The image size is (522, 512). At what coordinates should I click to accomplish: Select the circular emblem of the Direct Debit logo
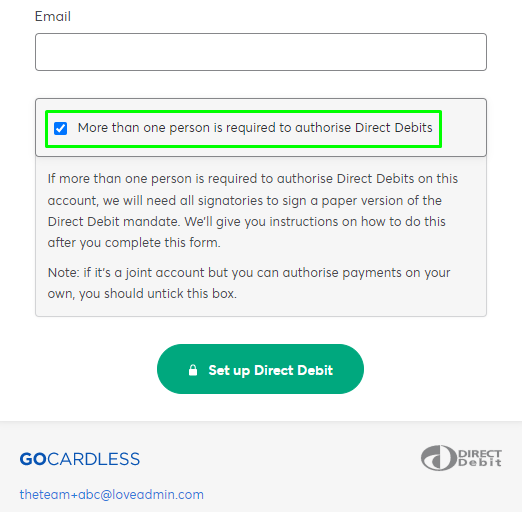(439, 458)
